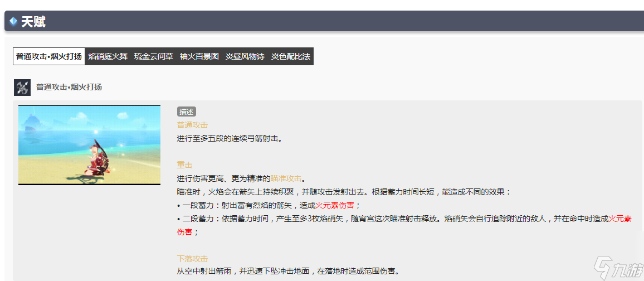Open the beach gameplay preview thumbnail
This screenshot has width=644, height=281.
pyautogui.click(x=89, y=144)
